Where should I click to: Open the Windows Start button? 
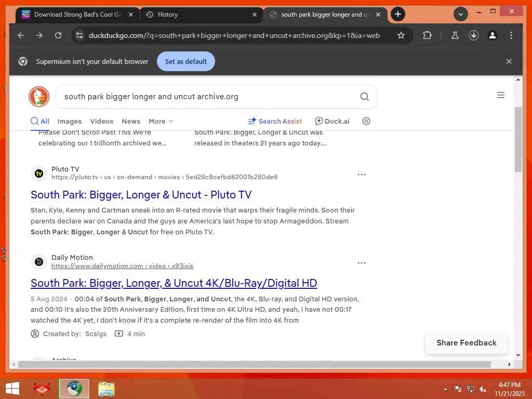[12, 389]
